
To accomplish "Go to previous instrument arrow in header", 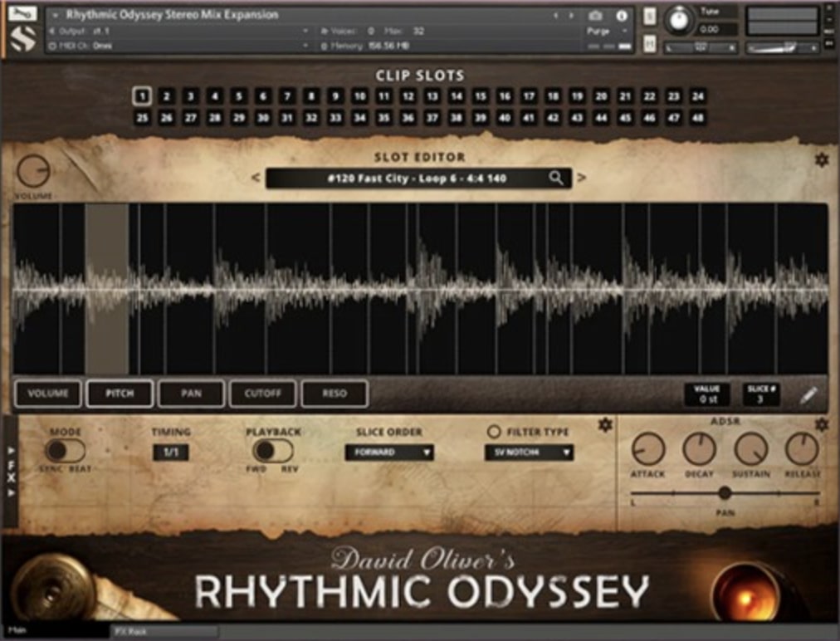I will (555, 16).
